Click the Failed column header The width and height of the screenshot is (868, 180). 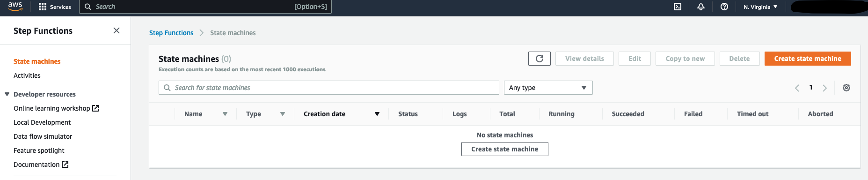pos(693,114)
